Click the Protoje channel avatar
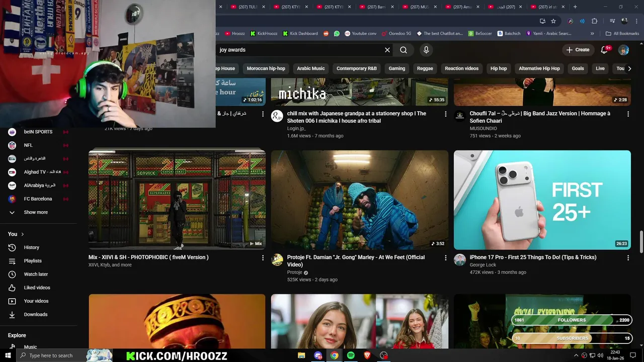Viewport: 644px width, 362px height. 277,260
